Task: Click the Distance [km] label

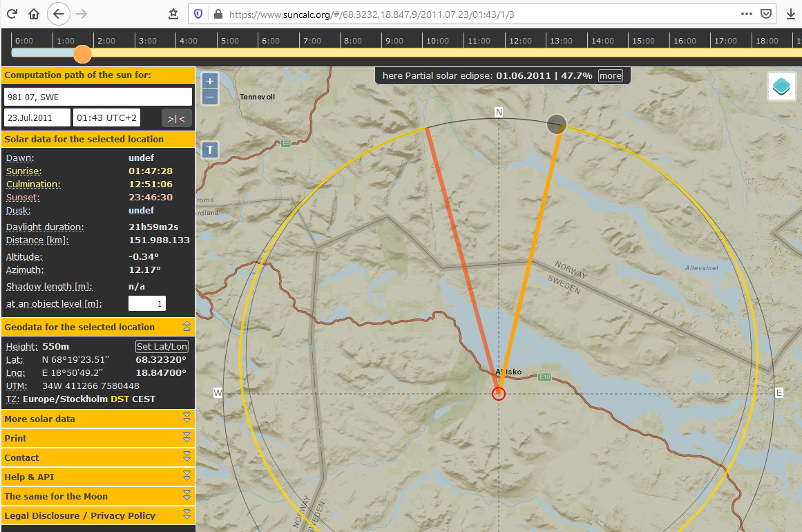Action: pos(37,240)
